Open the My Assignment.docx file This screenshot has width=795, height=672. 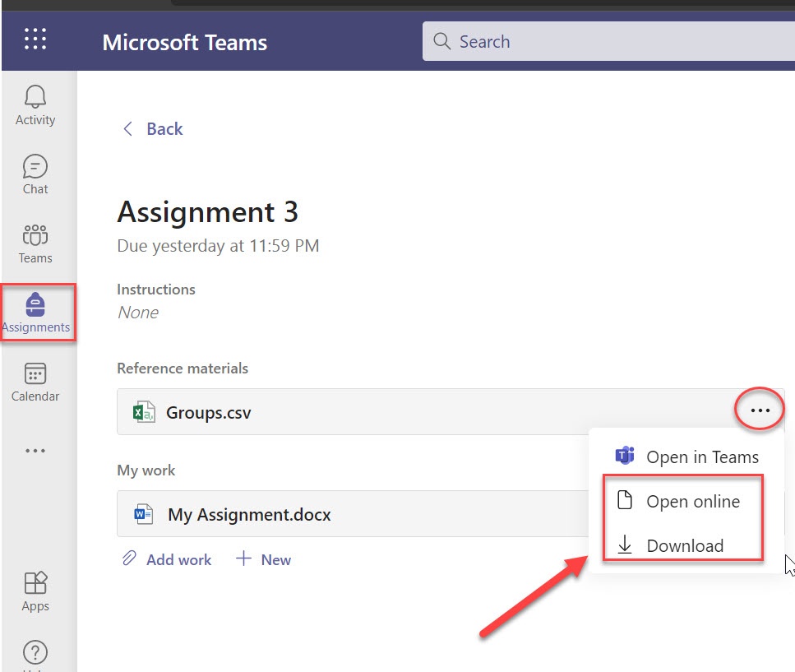tap(249, 515)
